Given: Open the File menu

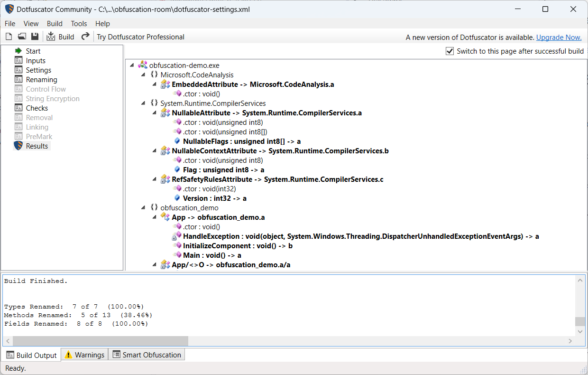Looking at the screenshot, I should tap(10, 23).
